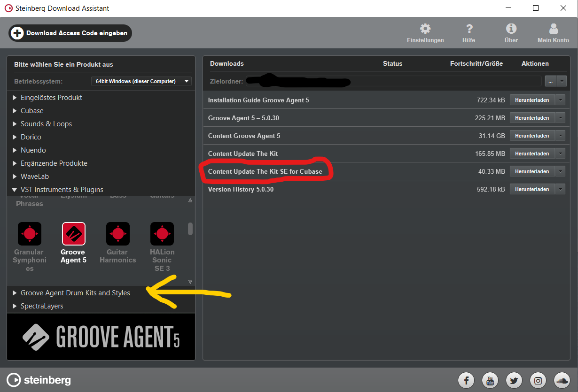Maximize the Steinberg Download Assistant window
578x392 pixels.
coord(536,8)
